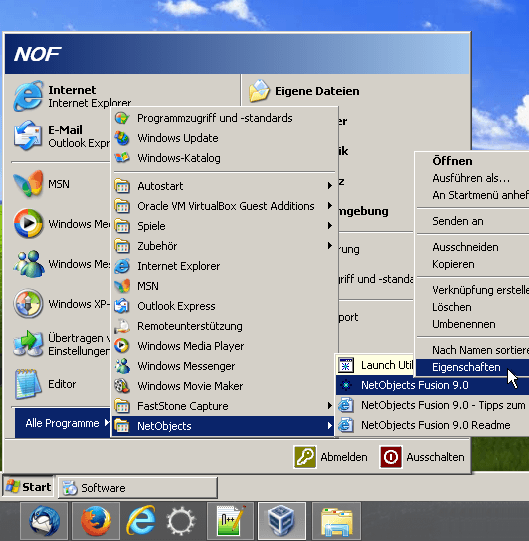Expand Oracle VM VirtualBox Guest Additions submenu arrow
Image resolution: width=529 pixels, height=541 pixels.
[330, 206]
